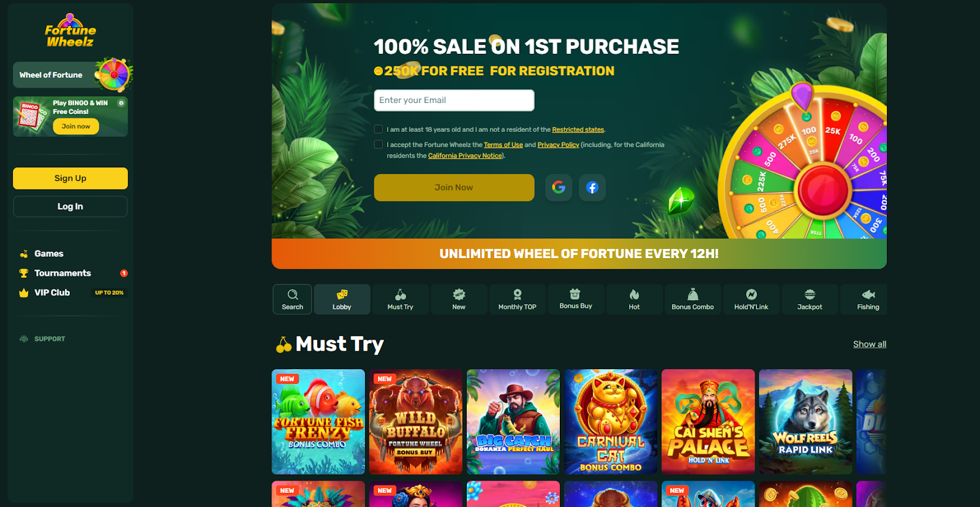
Task: Switch to the Monthly TOP tab
Action: tap(517, 299)
